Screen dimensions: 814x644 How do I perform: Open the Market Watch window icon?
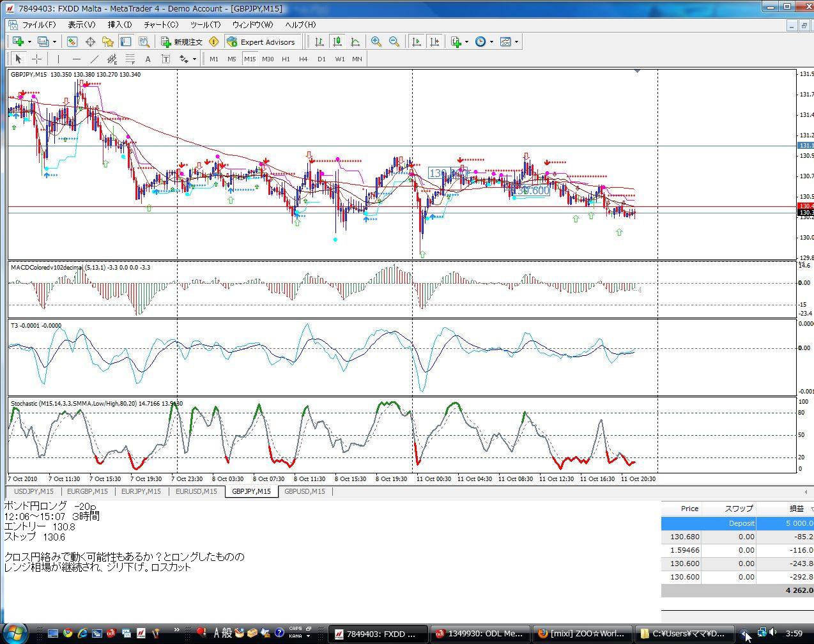pos(72,42)
